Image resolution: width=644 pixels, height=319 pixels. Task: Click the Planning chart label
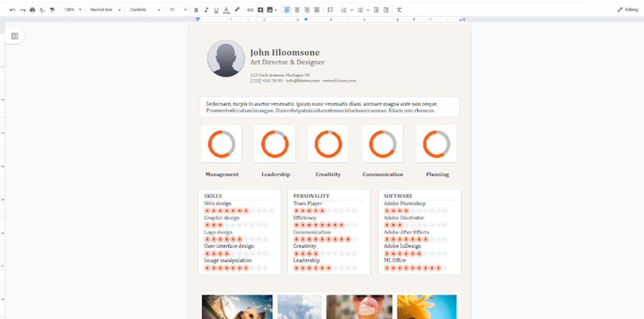click(x=438, y=174)
